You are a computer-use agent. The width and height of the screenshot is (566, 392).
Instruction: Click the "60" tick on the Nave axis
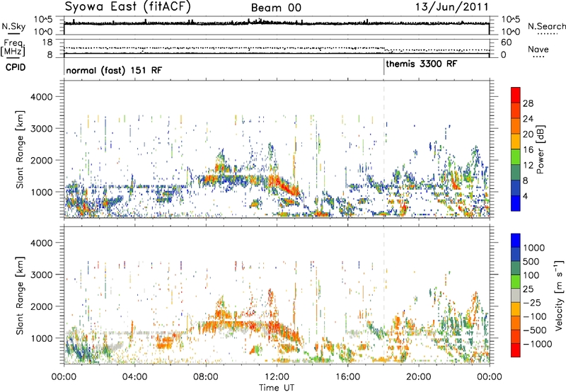[506, 42]
